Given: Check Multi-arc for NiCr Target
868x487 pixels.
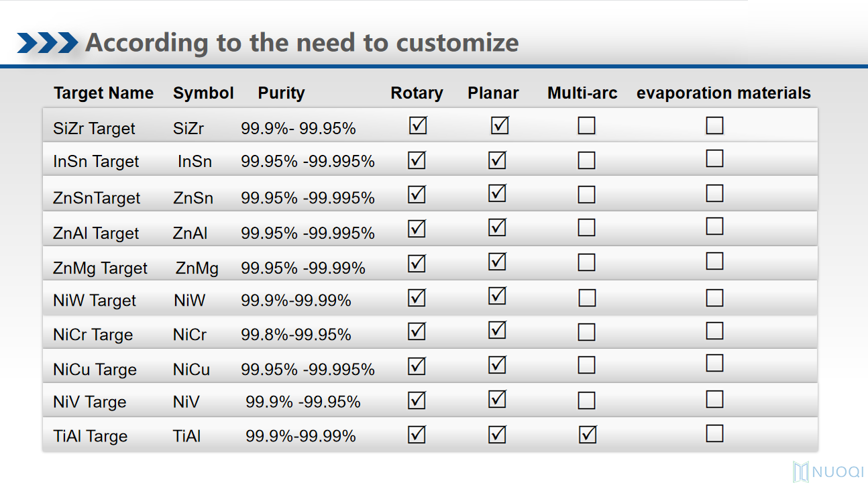Looking at the screenshot, I should pyautogui.click(x=587, y=332).
